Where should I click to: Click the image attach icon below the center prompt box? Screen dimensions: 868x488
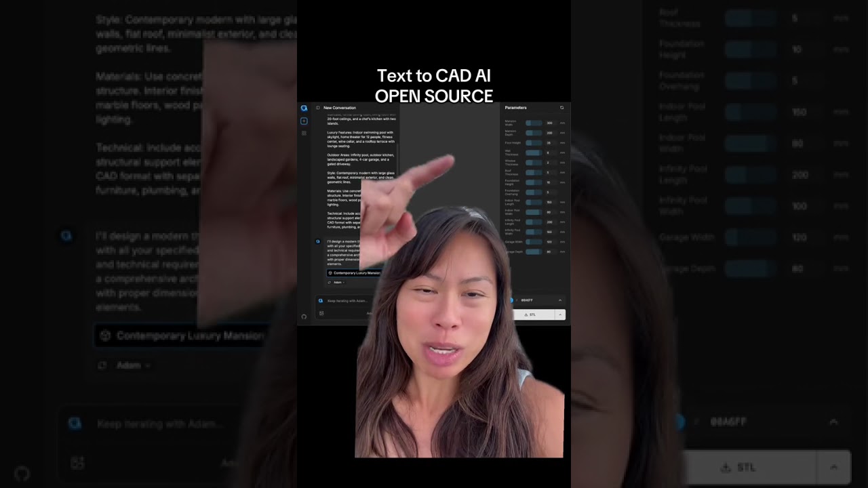pos(321,313)
